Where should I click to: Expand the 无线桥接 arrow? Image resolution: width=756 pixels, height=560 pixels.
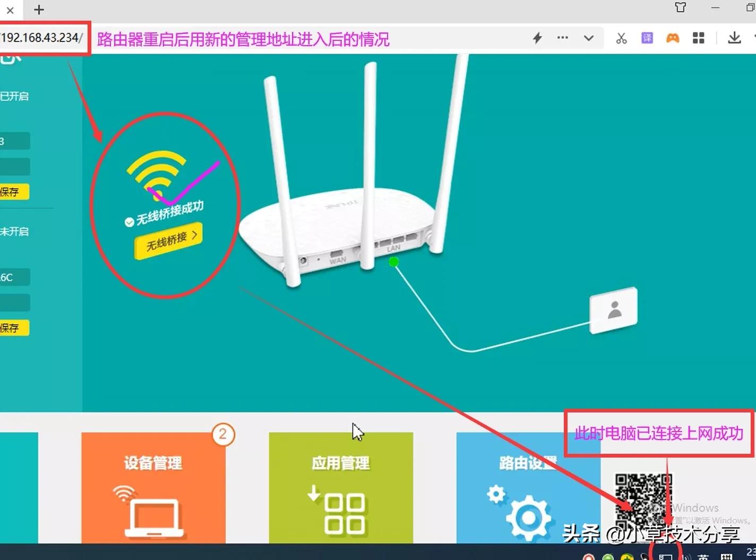(x=195, y=235)
